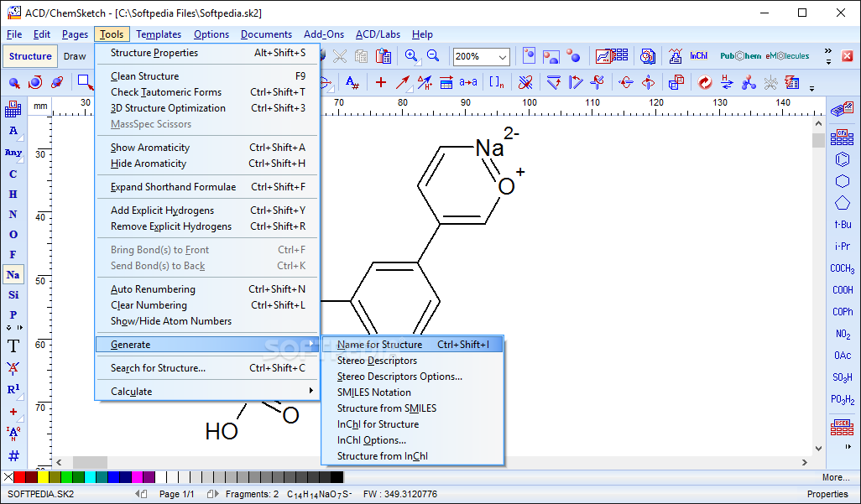Click the Zoom In magnifier
861x504 pixels.
pos(411,56)
